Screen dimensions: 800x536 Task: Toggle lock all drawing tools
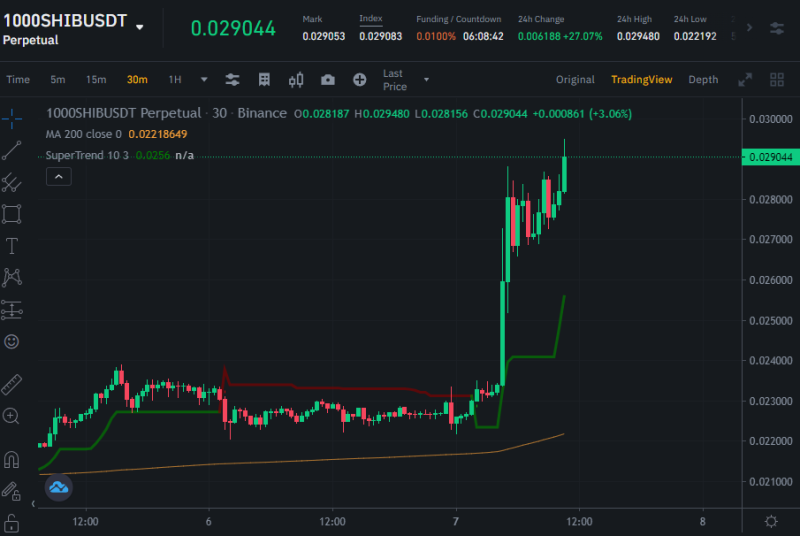point(11,523)
